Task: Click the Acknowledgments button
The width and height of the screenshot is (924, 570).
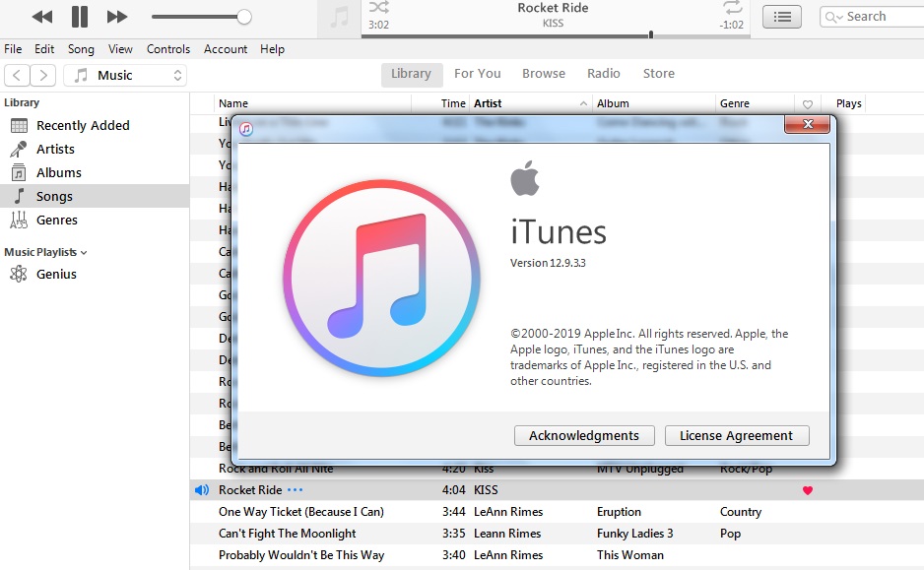Action: [584, 435]
